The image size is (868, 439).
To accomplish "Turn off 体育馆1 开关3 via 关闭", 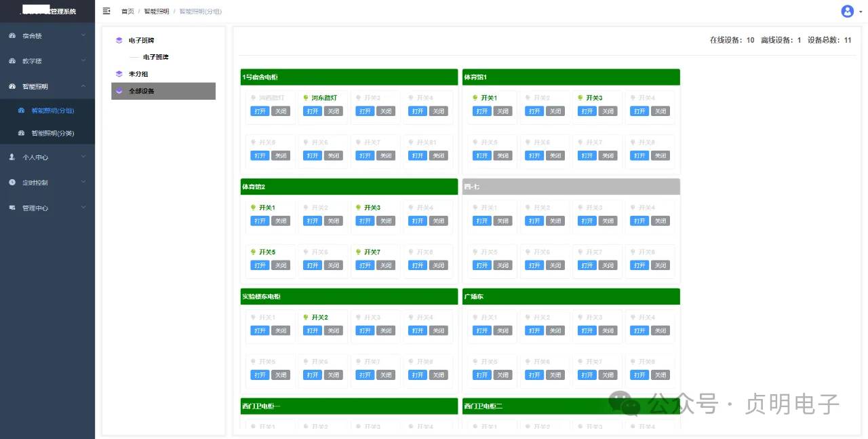I will (608, 111).
